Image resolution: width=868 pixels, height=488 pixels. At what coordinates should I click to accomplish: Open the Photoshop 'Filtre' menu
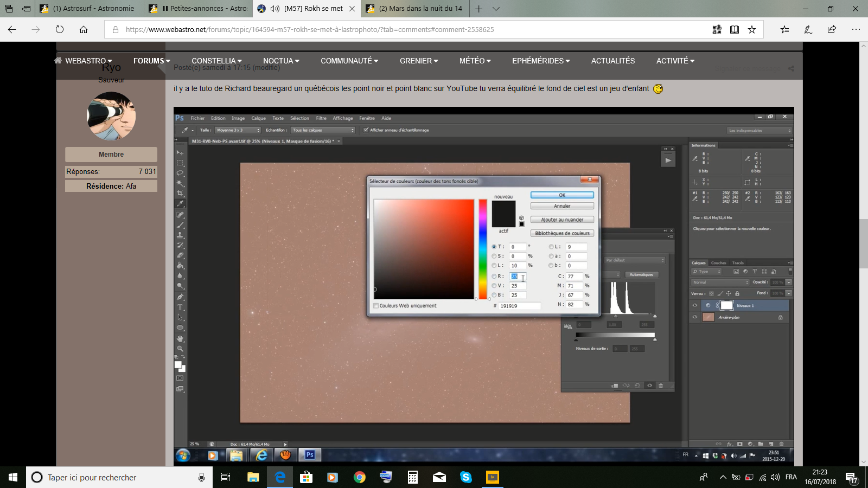(x=321, y=118)
